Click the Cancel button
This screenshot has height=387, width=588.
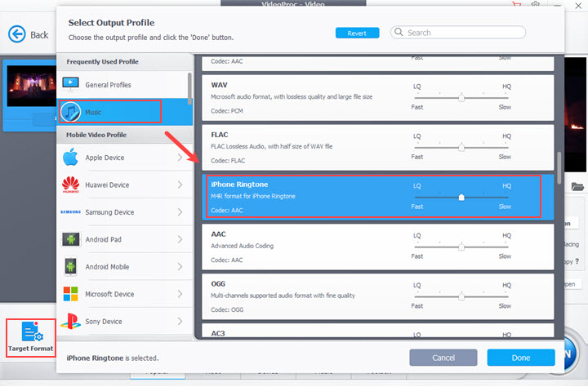(443, 358)
